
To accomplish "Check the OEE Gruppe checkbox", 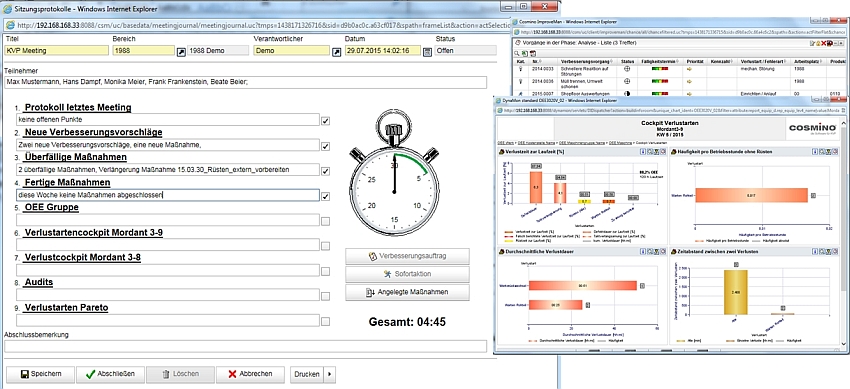I will [325, 221].
